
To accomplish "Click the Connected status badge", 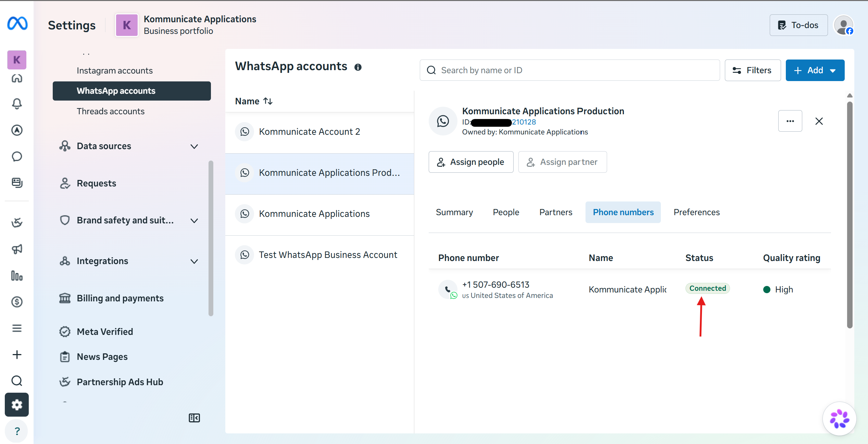I will pos(707,288).
